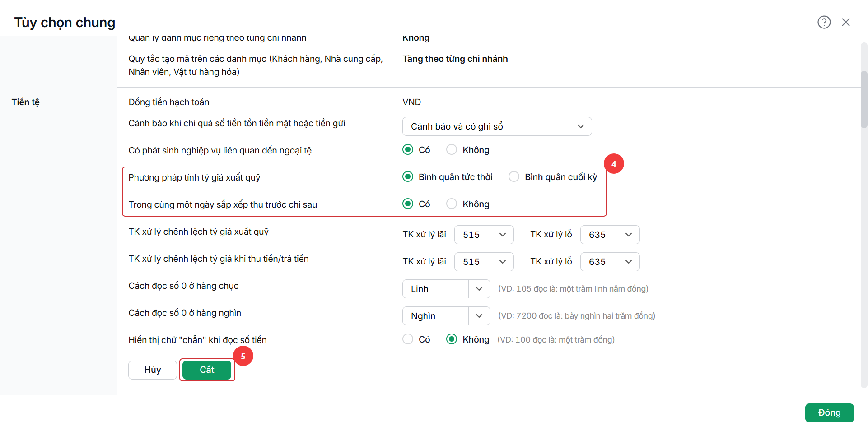The width and height of the screenshot is (868, 431).
Task: Close the Tùy chọn chung dialog
Action: point(846,22)
